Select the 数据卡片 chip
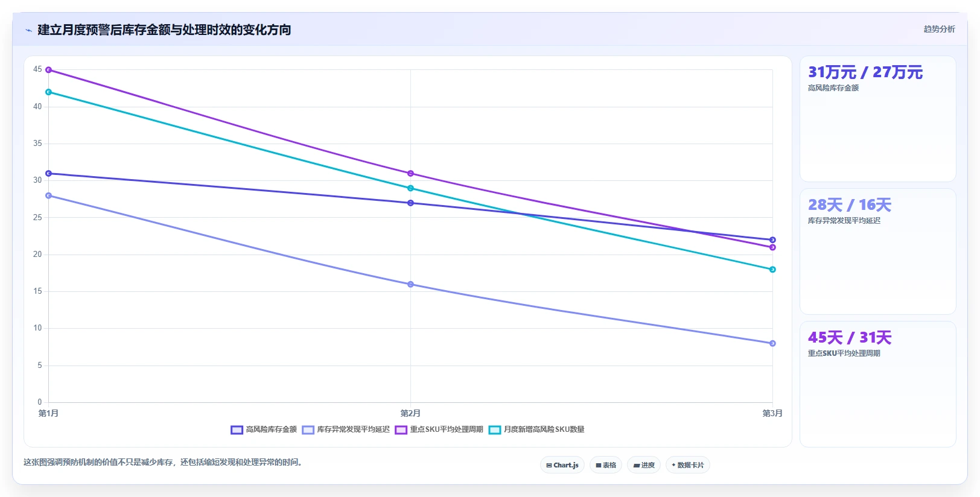 coord(688,465)
